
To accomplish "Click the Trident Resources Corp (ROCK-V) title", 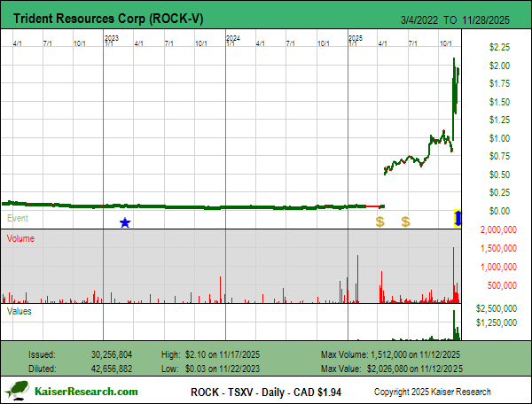I will click(x=108, y=19).
